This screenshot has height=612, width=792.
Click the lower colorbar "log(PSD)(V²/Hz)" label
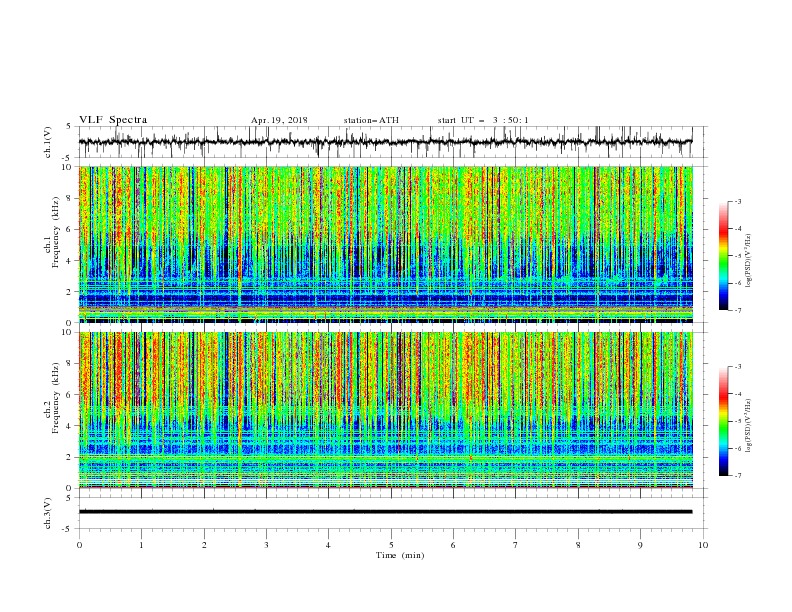(x=749, y=426)
